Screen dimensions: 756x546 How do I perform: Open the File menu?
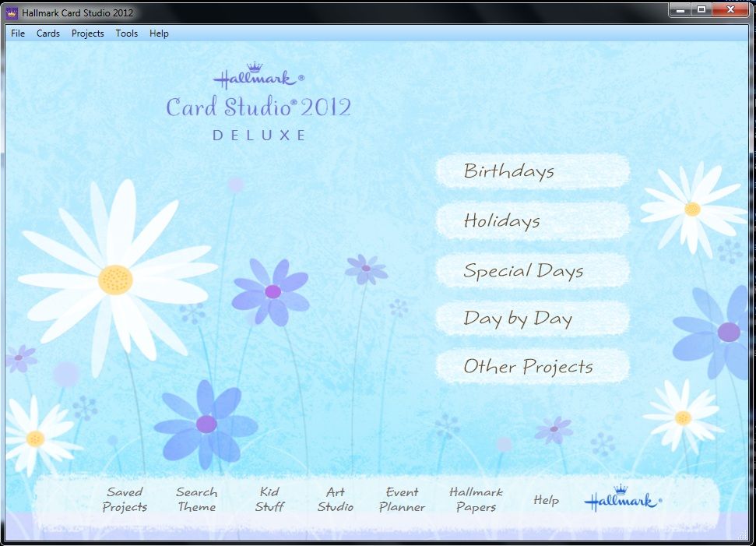(x=18, y=33)
